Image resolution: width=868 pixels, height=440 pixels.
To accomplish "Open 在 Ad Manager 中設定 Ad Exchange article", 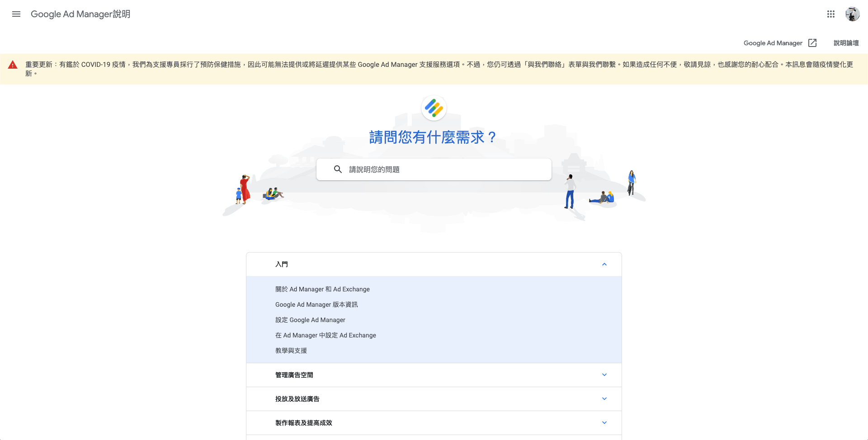I will click(325, 335).
